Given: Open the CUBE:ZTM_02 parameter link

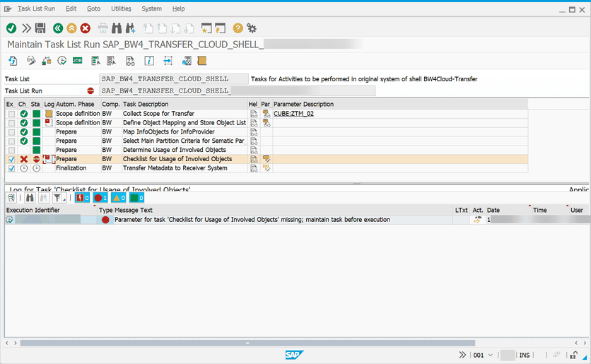Looking at the screenshot, I should point(293,113).
